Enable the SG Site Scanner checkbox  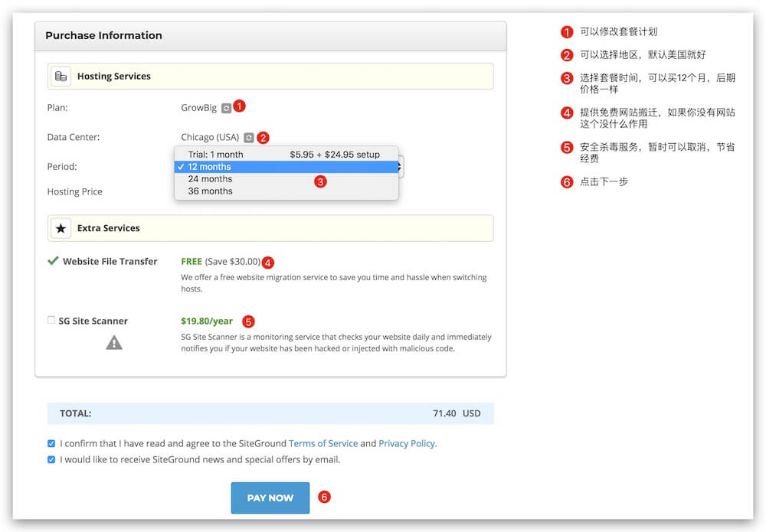[x=51, y=321]
